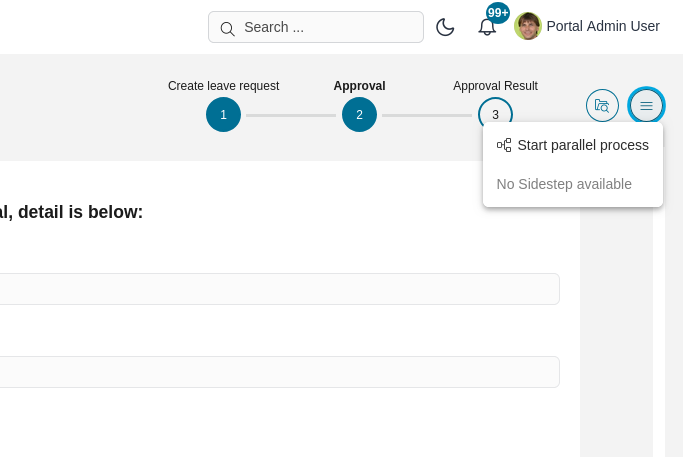Click the Approval step label

[x=359, y=86]
